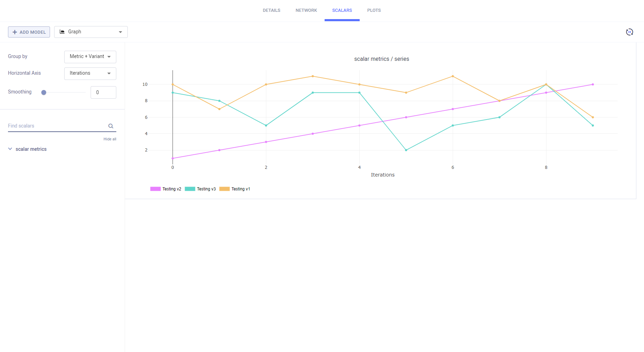Hide the Testing v1 line from the chart
Image resolution: width=644 pixels, height=352 pixels.
click(x=235, y=189)
